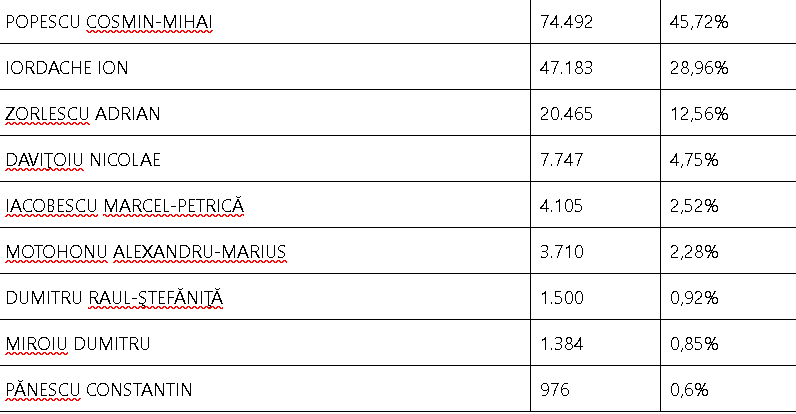Click the name POPESCU COSMIN-MIHAI
This screenshot has height=414, width=796.
(108, 22)
